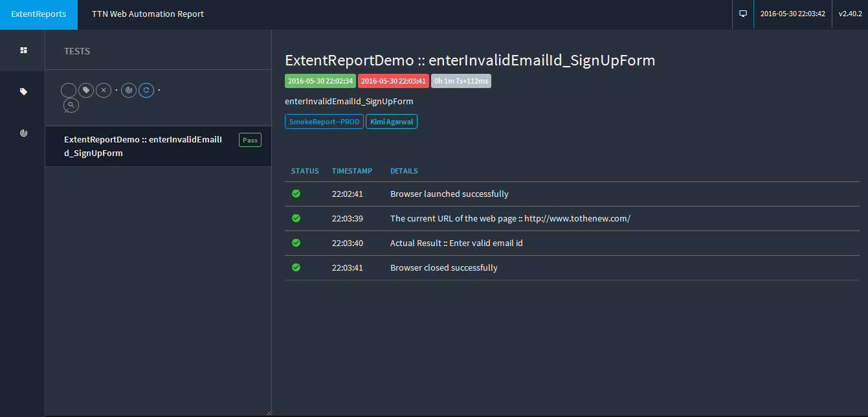Click the red end time label
Viewport: 868px width, 417px height.
(393, 81)
